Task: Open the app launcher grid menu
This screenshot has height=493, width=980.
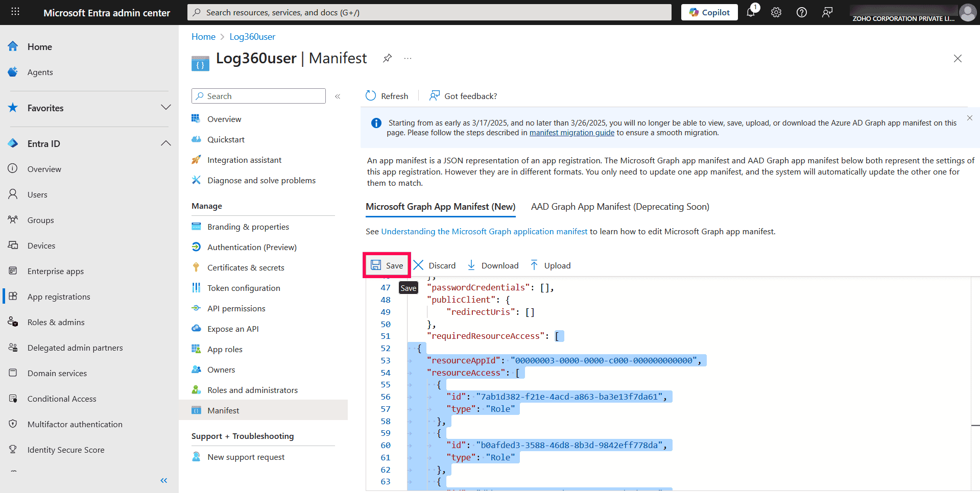Action: [x=15, y=12]
